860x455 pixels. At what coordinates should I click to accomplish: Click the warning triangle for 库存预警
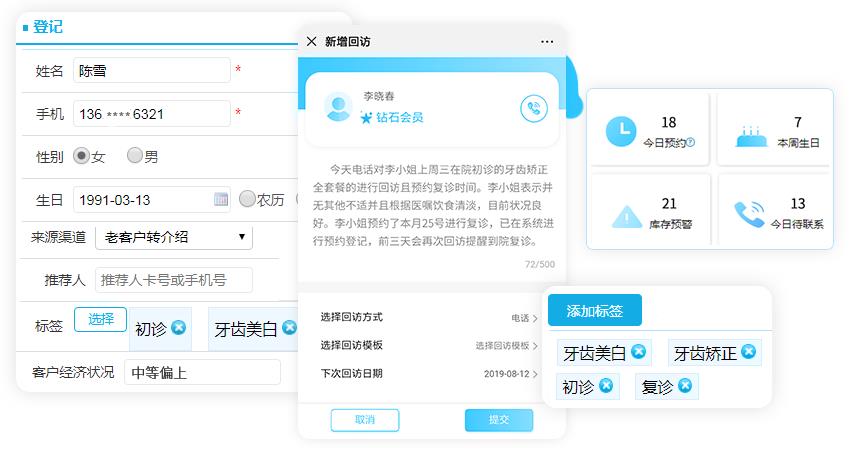pyautogui.click(x=626, y=215)
